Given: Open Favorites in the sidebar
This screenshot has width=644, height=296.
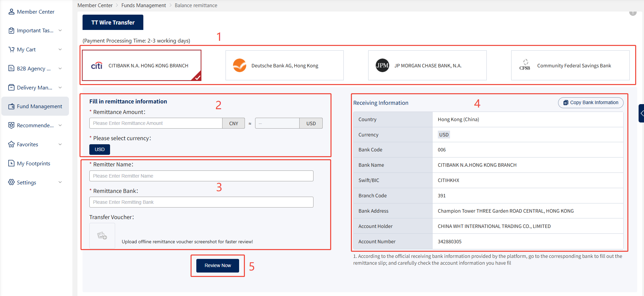Looking at the screenshot, I should coord(35,144).
